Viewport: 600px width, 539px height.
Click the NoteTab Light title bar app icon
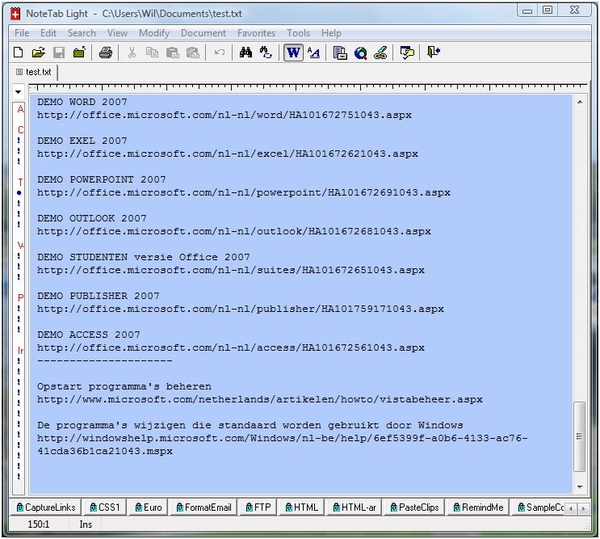pyautogui.click(x=16, y=14)
